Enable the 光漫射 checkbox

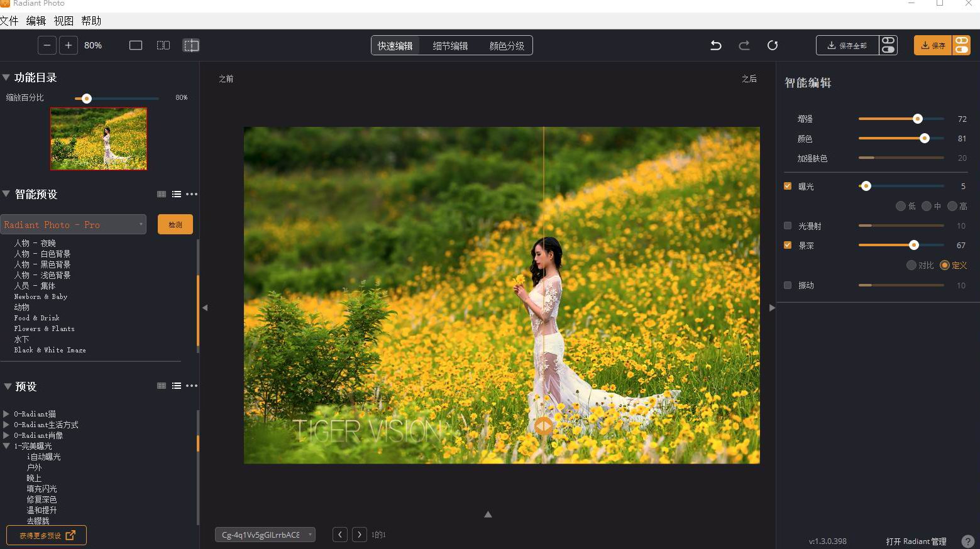pyautogui.click(x=788, y=226)
